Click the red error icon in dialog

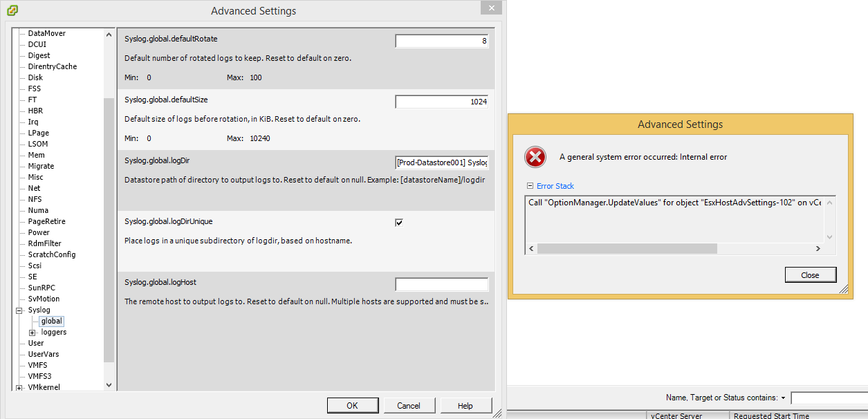(535, 157)
